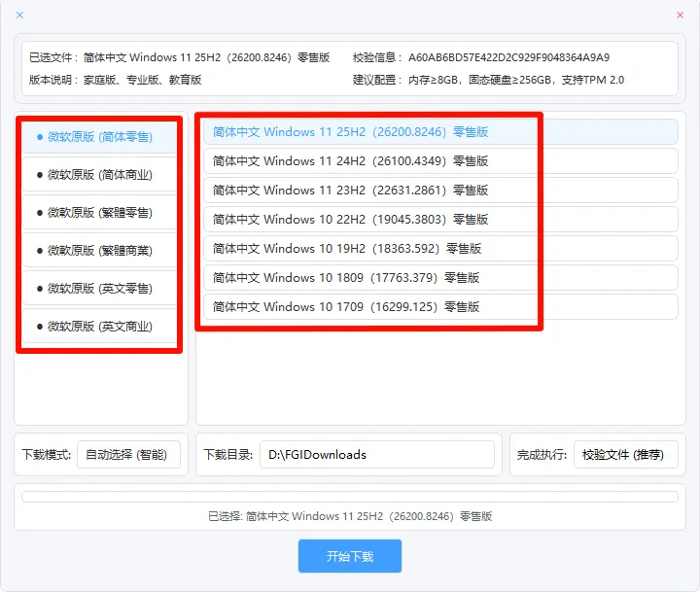Image resolution: width=700 pixels, height=592 pixels.
Task: Select 微软原版 (简体零售) category
Action: click(x=100, y=137)
